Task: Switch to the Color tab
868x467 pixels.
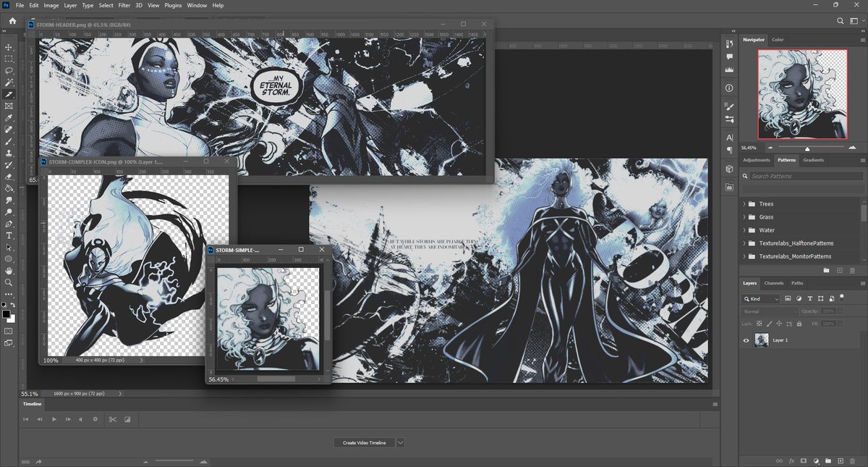Action: click(x=778, y=40)
